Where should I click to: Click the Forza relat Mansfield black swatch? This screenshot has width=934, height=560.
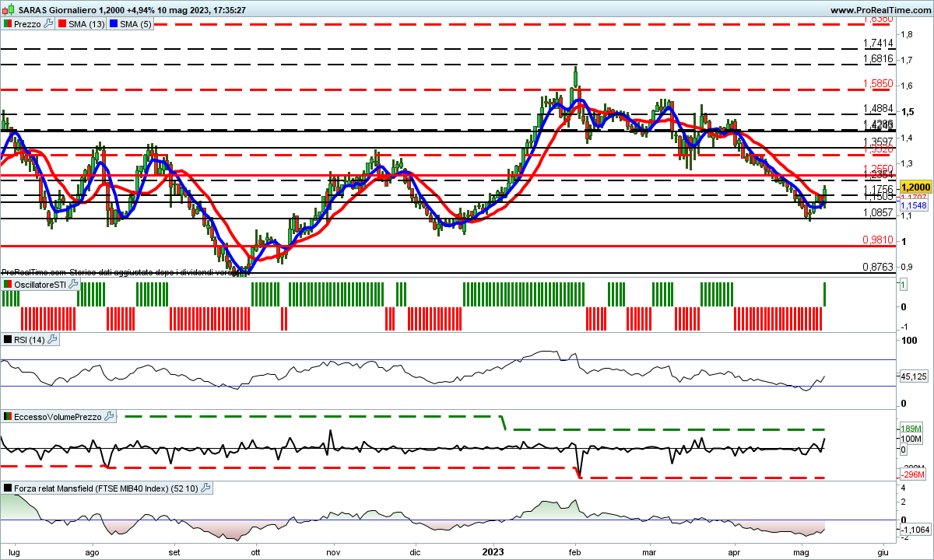click(x=8, y=488)
